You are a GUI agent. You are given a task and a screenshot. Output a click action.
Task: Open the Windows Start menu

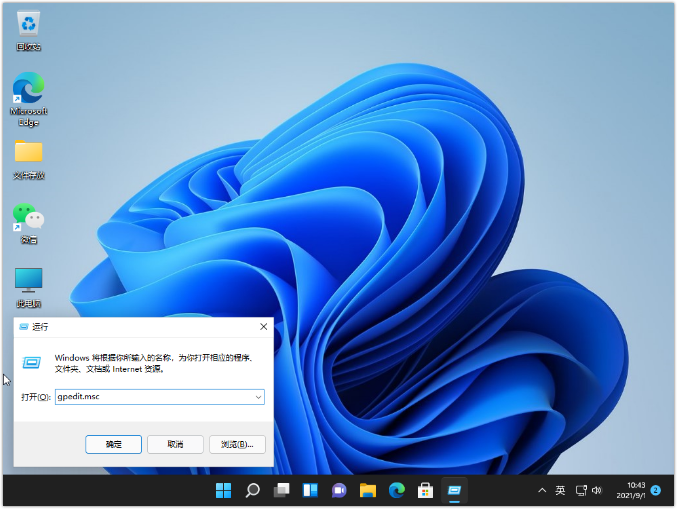(x=223, y=490)
